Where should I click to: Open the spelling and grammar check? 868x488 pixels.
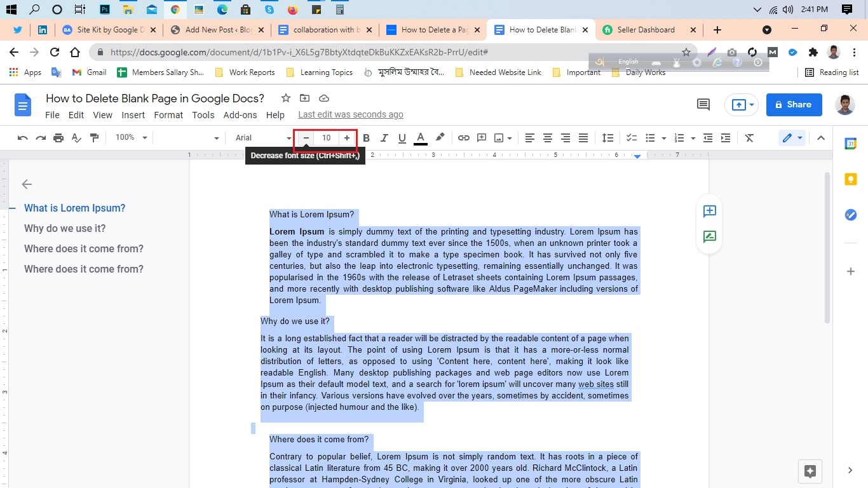tap(76, 137)
